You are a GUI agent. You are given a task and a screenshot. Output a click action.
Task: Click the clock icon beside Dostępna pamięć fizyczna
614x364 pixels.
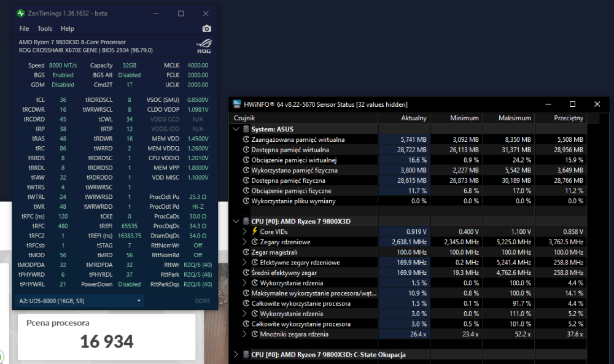click(x=246, y=180)
